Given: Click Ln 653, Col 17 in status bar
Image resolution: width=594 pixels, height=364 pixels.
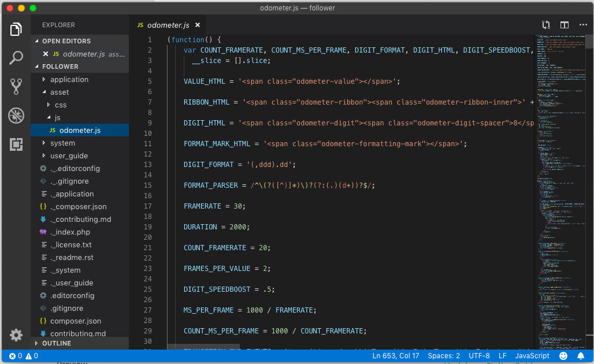Looking at the screenshot, I should tap(395, 356).
